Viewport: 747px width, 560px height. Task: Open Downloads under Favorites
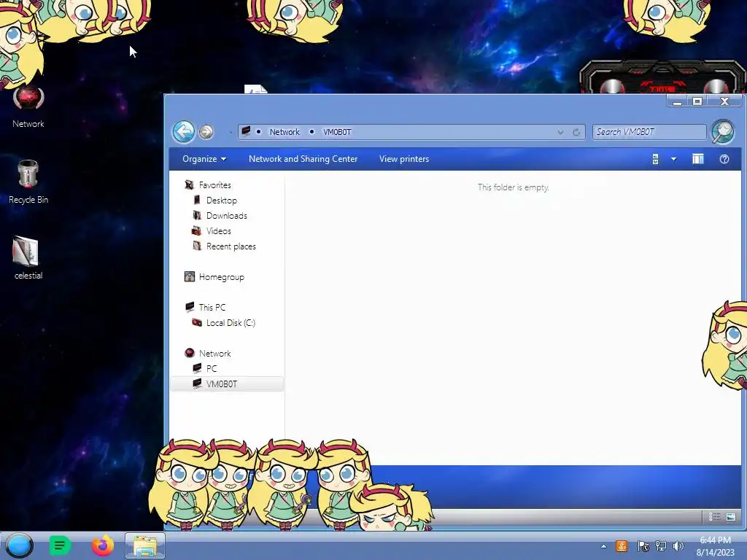(x=227, y=215)
